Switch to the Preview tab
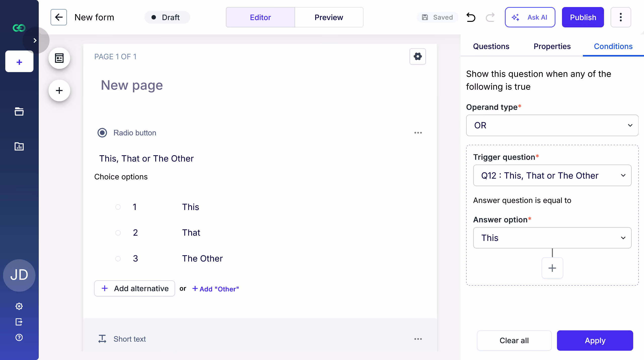The image size is (644, 360). 329,17
